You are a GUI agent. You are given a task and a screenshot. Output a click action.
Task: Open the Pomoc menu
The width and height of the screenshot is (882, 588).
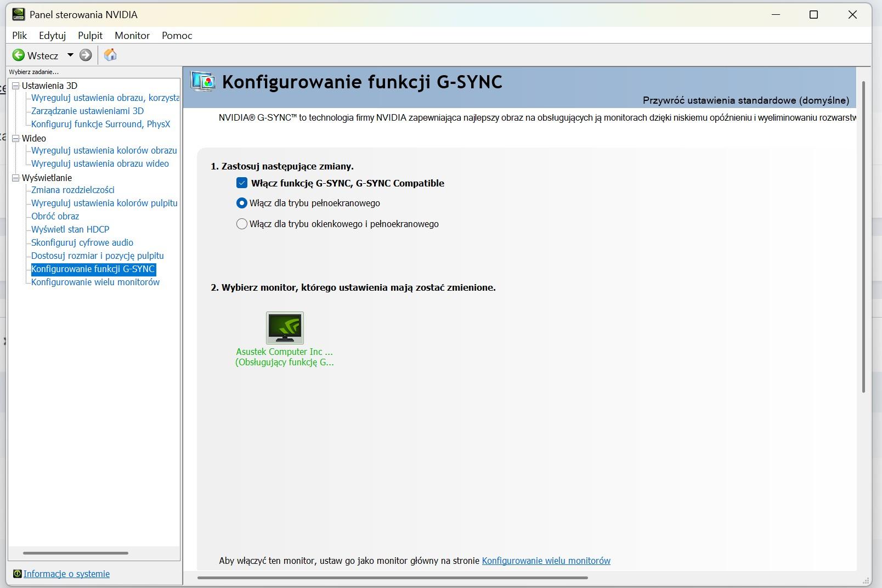click(177, 36)
